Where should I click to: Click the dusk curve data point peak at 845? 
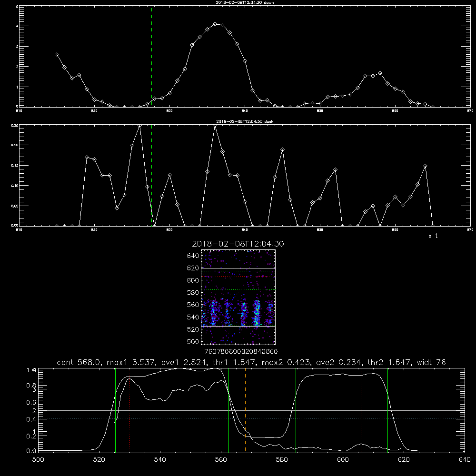tap(283, 149)
